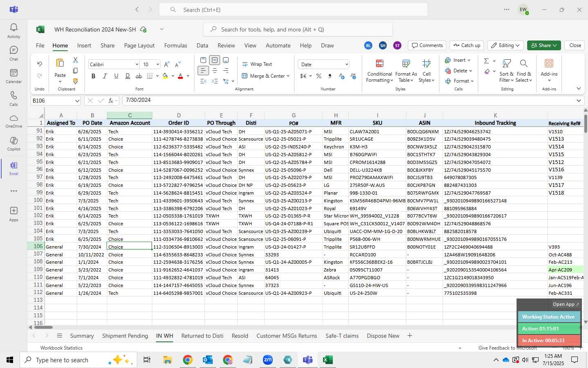Click the Clear eraser icon
The height and width of the screenshot is (368, 588).
click(x=487, y=72)
